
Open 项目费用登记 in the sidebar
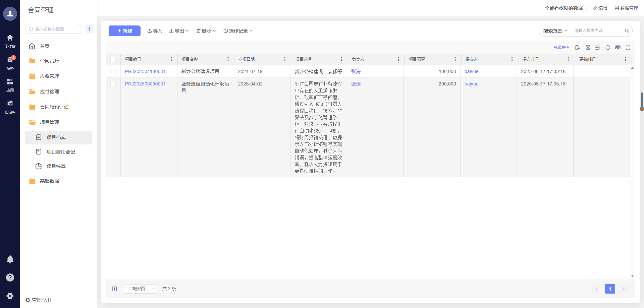click(x=61, y=152)
